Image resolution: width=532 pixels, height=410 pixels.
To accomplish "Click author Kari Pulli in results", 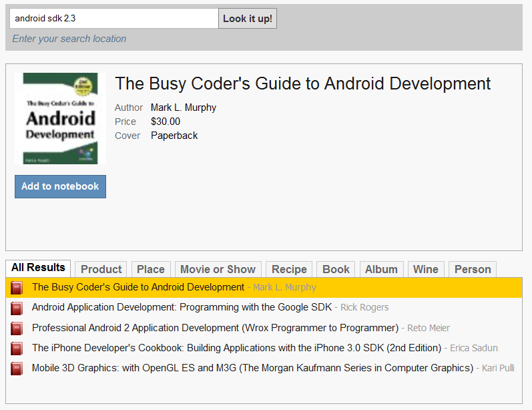I will (498, 368).
